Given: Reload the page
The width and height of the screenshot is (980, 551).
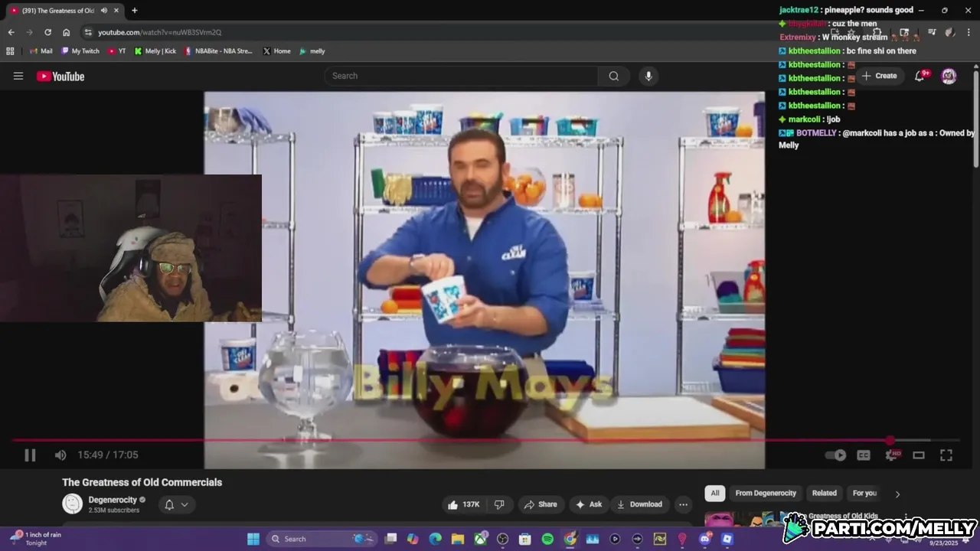Looking at the screenshot, I should click(x=47, y=32).
